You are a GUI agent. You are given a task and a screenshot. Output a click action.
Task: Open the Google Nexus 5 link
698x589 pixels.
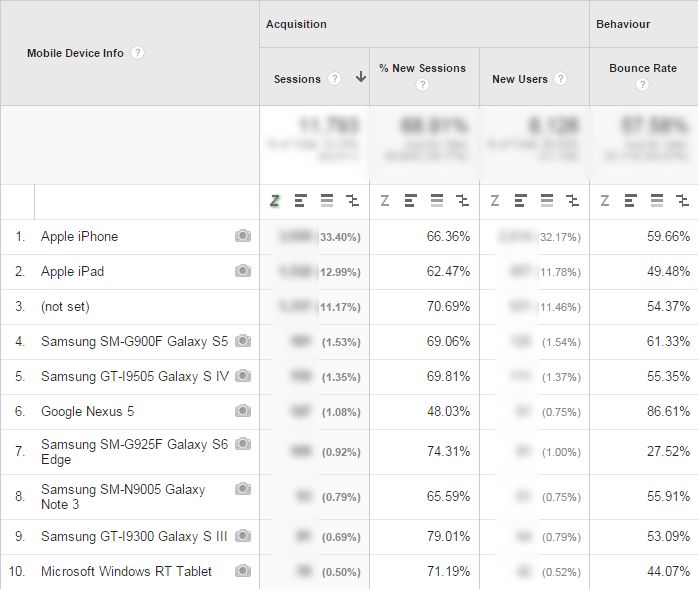[87, 411]
